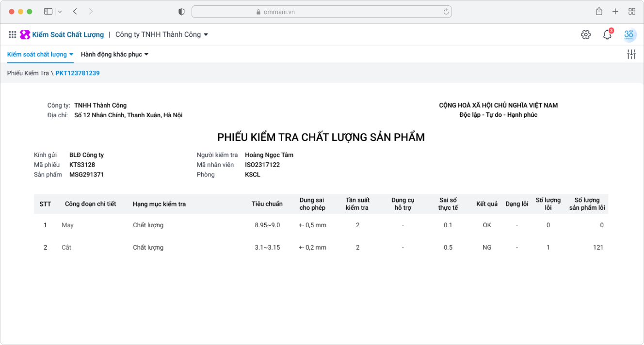Toggle the Safari sidebar

point(48,12)
